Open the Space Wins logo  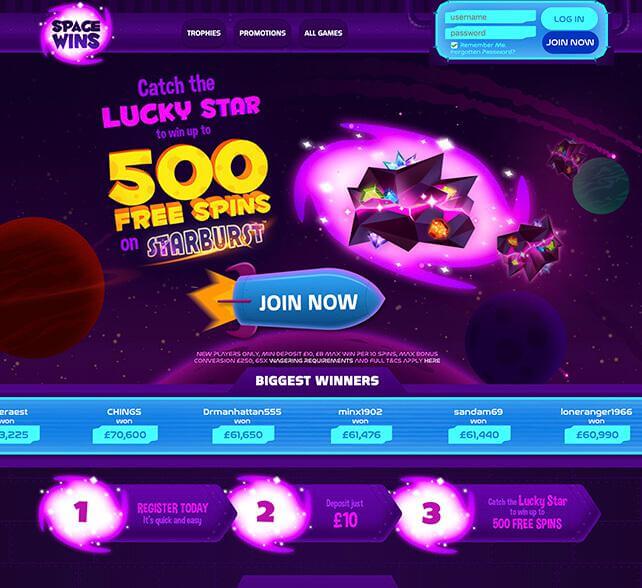(x=76, y=34)
